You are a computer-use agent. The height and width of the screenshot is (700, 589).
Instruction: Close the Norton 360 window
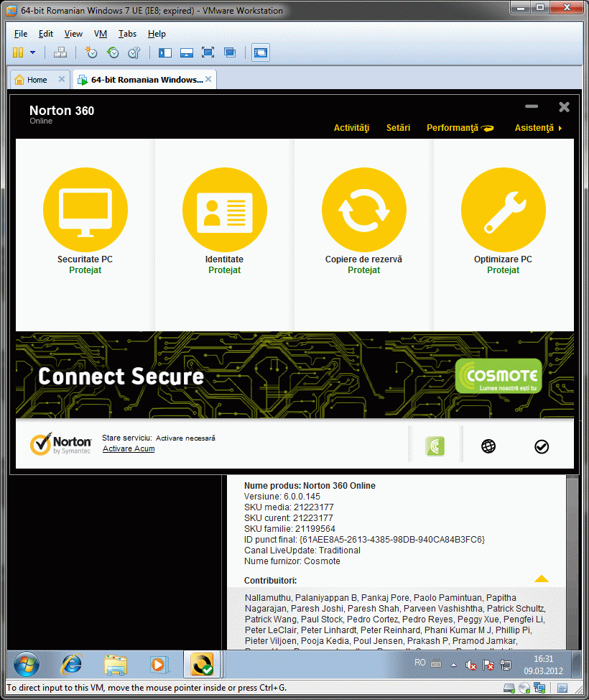click(564, 107)
